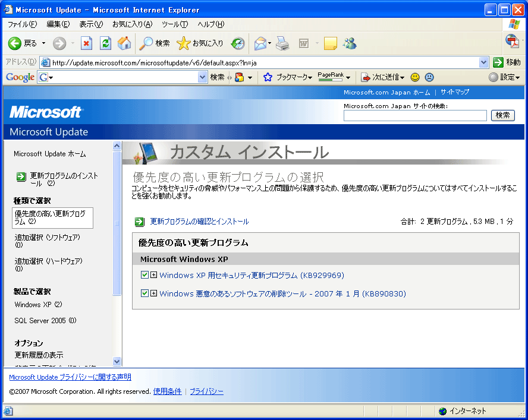Click the PageRank indicator
This screenshot has width=528, height=420.
click(331, 77)
